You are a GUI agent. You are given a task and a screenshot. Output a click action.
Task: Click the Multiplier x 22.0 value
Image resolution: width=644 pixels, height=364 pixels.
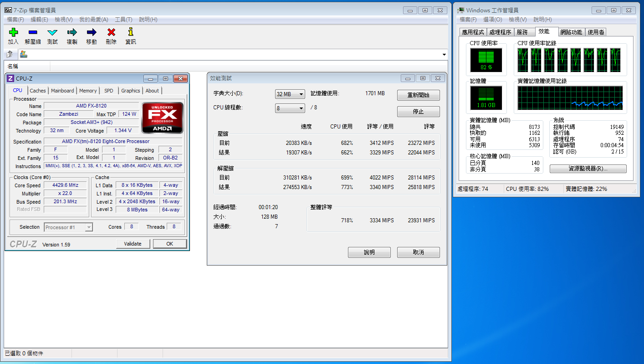coord(65,194)
